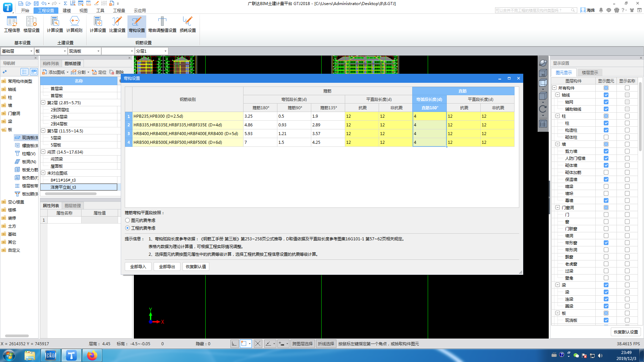Click the 全部导入 button
Viewport: 644px width, 362px height.
point(138,266)
